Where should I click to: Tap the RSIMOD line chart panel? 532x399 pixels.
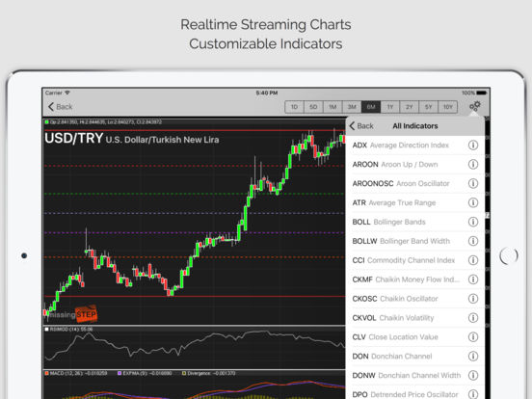pyautogui.click(x=194, y=347)
